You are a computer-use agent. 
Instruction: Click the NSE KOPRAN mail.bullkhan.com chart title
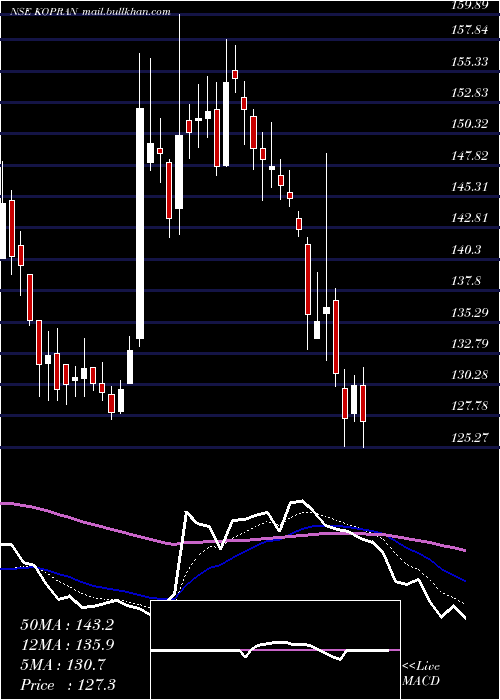[91, 12]
